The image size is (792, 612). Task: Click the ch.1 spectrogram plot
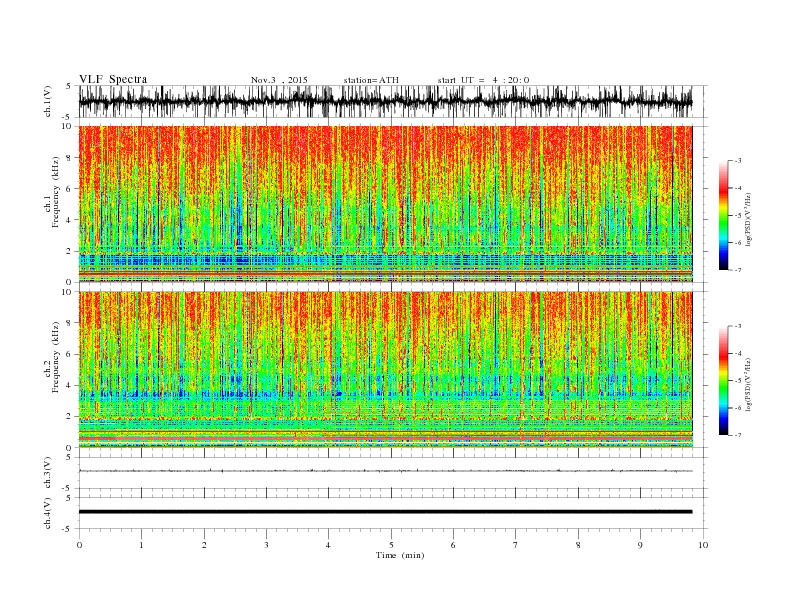(x=385, y=204)
